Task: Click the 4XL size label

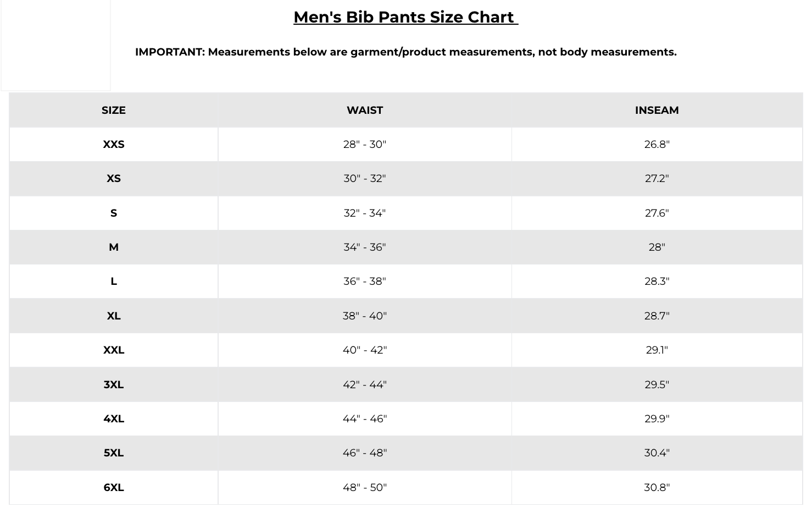Action: point(114,418)
